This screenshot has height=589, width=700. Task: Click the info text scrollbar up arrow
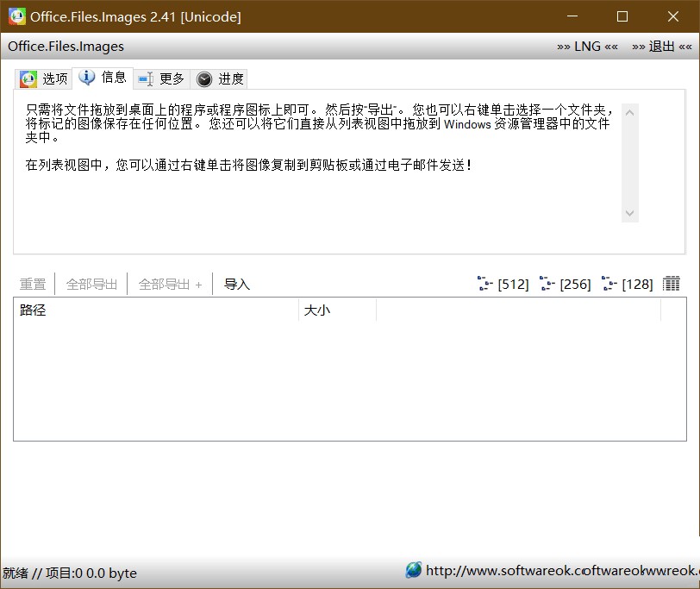point(630,112)
